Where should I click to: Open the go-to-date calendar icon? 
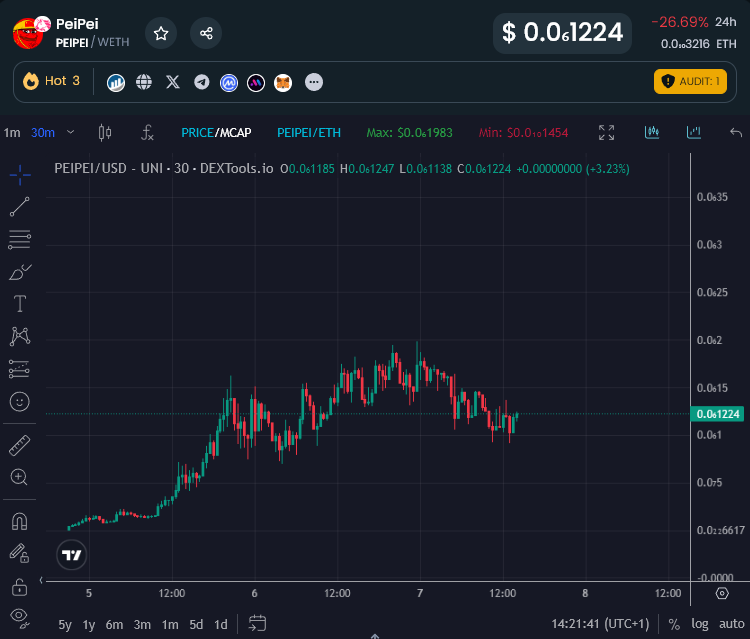pyautogui.click(x=257, y=624)
